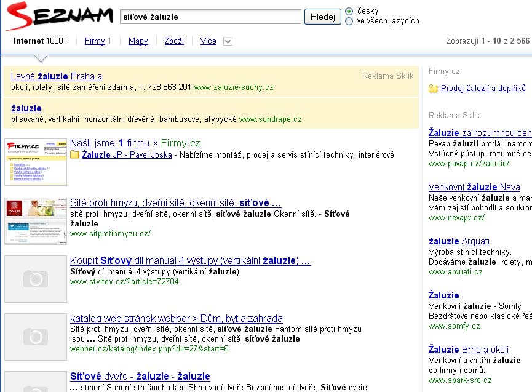The width and height of the screenshot is (532, 392).
Task: Open the Žaluzie Somfy ad title
Action: [x=443, y=295]
